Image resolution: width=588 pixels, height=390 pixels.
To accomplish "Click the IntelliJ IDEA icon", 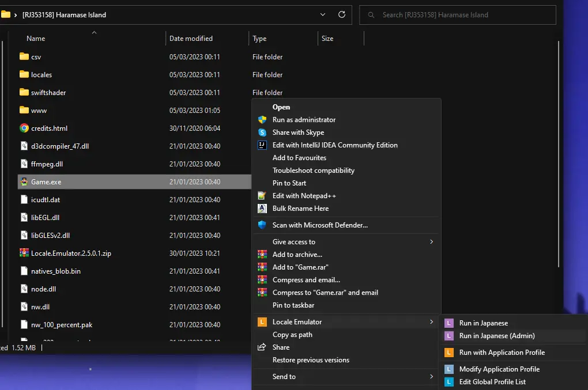I will 262,145.
